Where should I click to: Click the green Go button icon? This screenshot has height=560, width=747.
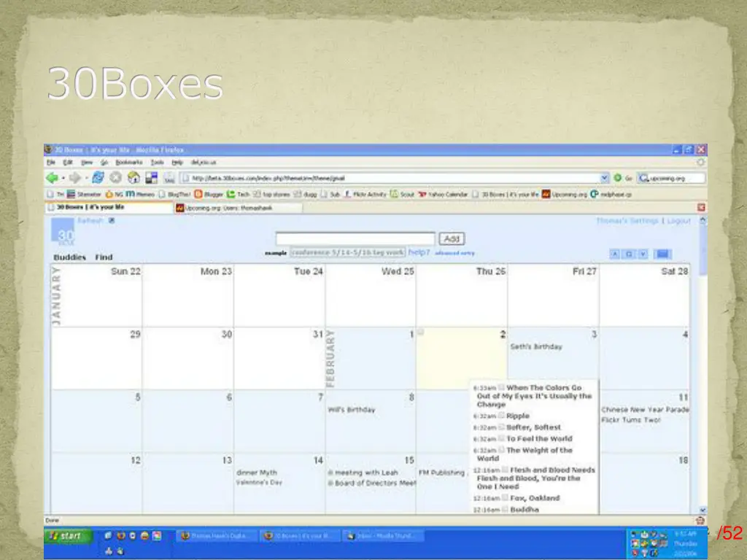(x=618, y=178)
